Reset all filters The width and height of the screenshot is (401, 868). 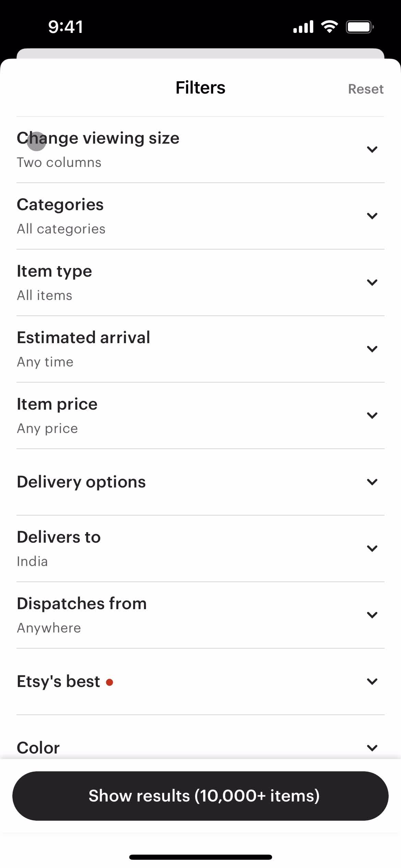coord(366,89)
